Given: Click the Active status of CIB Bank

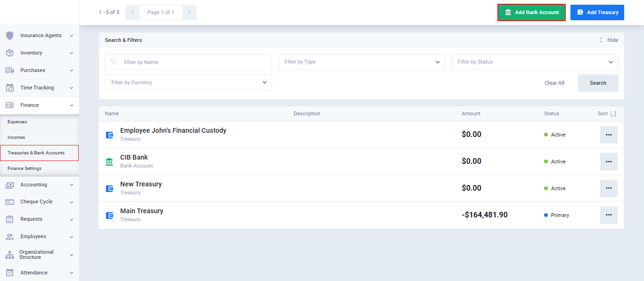Looking at the screenshot, I should point(554,161).
